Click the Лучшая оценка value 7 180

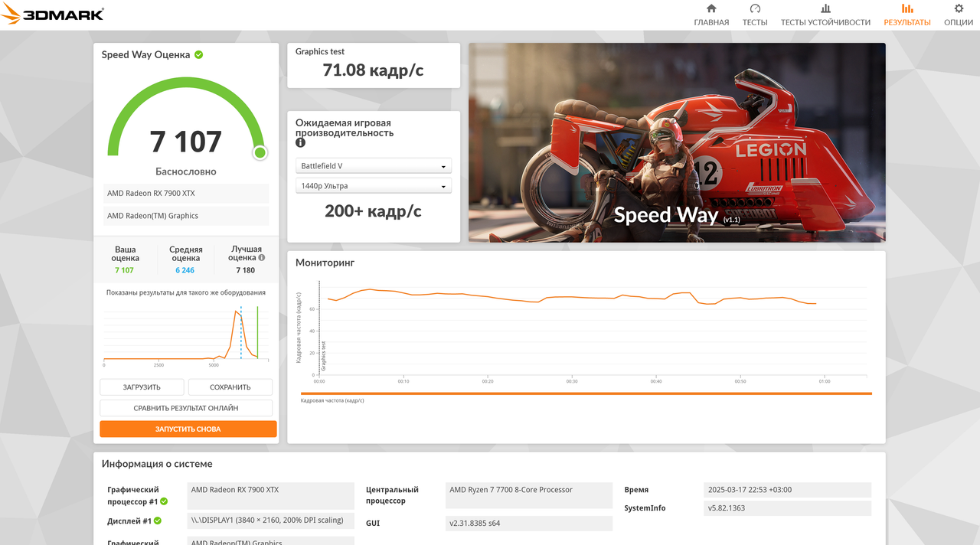click(246, 270)
